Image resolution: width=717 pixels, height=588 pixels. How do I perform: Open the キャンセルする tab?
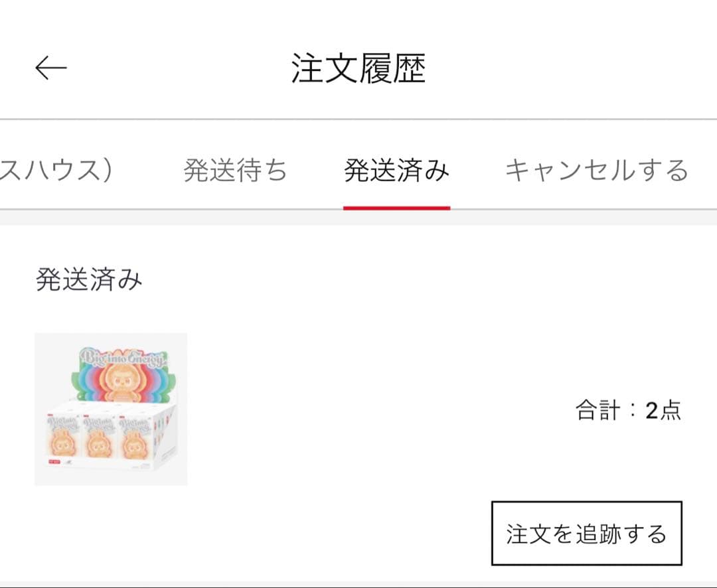pyautogui.click(x=596, y=170)
